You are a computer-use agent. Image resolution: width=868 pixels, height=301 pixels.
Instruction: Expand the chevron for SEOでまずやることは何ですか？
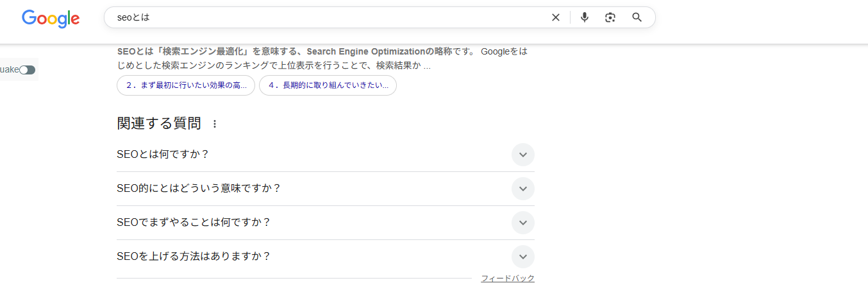[522, 223]
